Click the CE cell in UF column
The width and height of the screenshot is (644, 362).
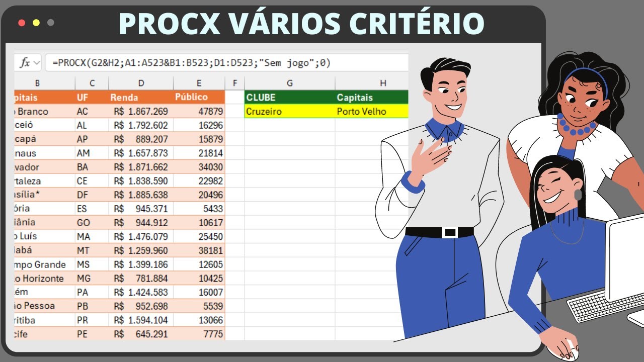(92, 180)
